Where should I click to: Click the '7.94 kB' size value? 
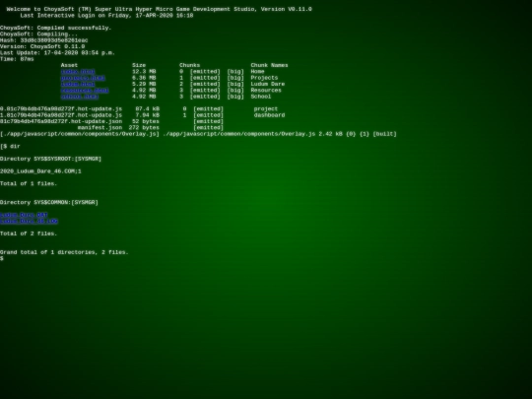click(x=147, y=115)
